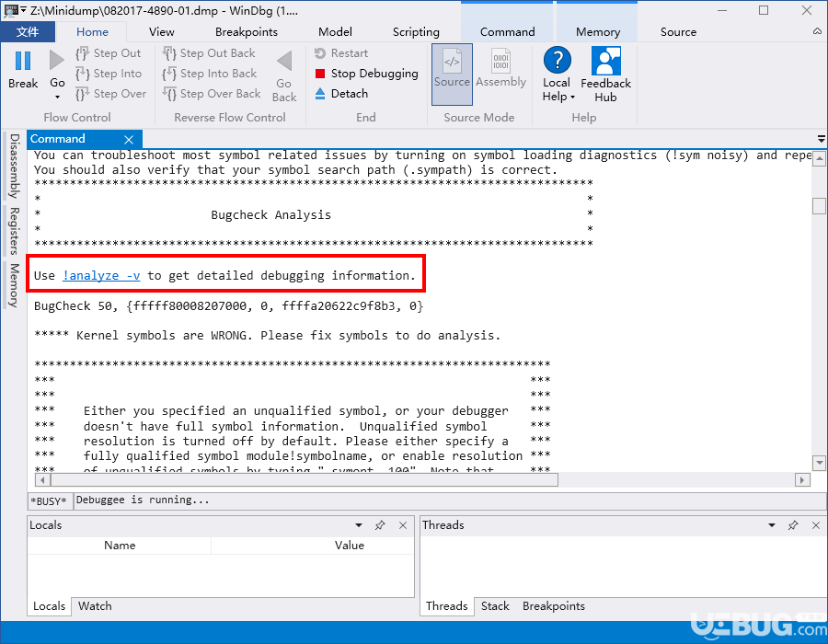Screen dimensions: 828x644
Task: Click Step Into Back
Action: [210, 74]
